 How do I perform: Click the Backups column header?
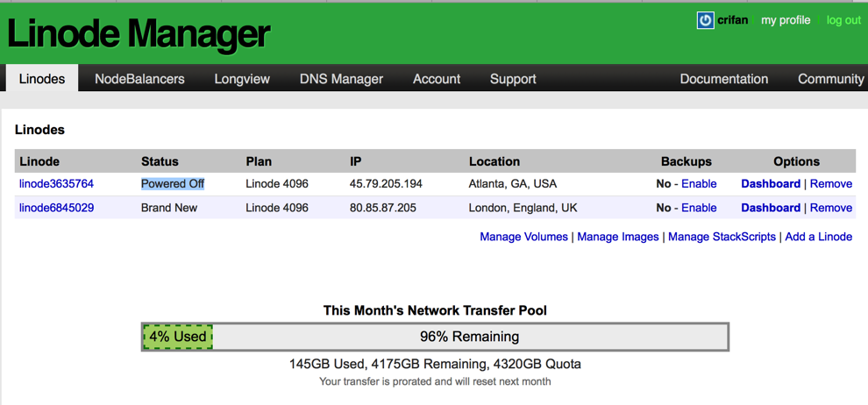(x=687, y=161)
